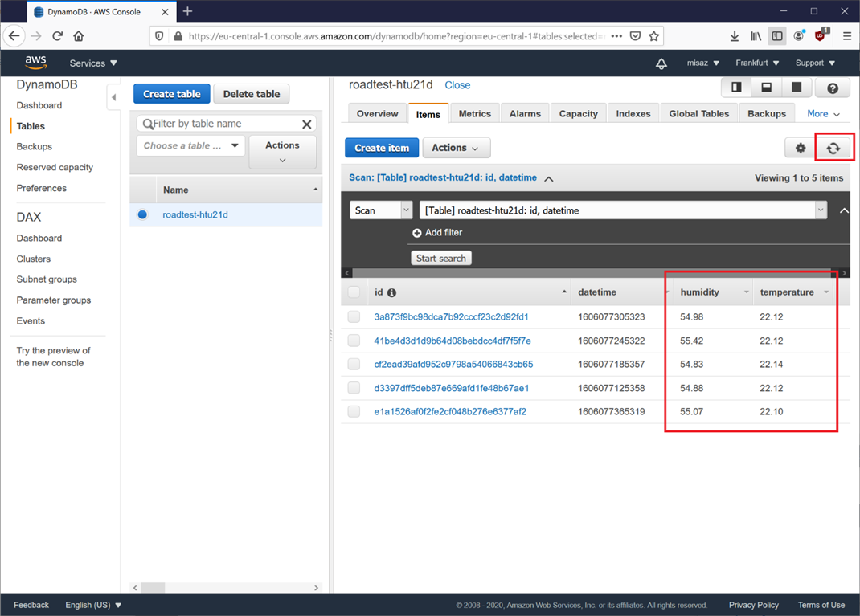Viewport: 860px width, 616px height.
Task: Open the Services dropdown menu
Action: pyautogui.click(x=93, y=63)
